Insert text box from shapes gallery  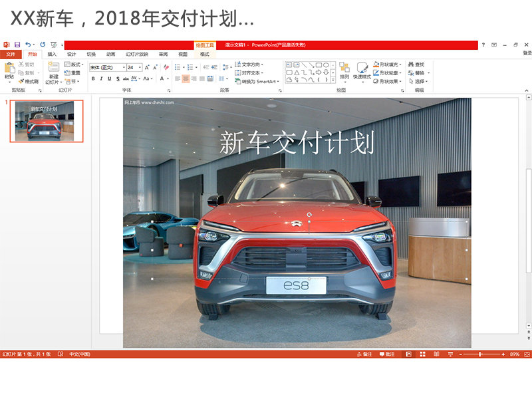289,65
